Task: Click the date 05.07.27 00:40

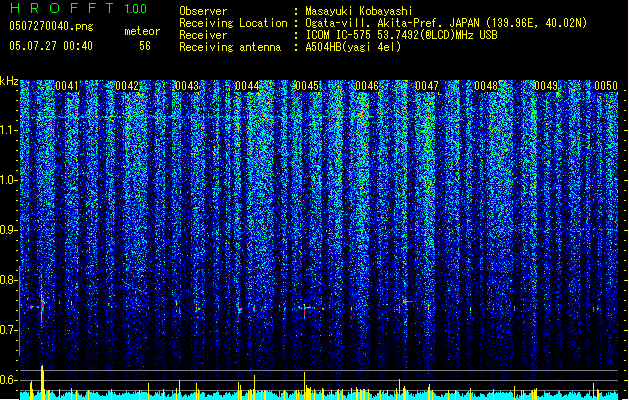Action: pyautogui.click(x=51, y=46)
